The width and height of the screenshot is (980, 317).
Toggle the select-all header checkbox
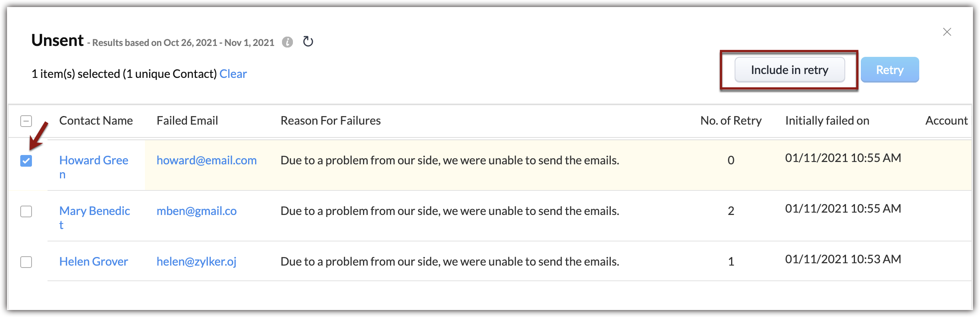point(26,121)
